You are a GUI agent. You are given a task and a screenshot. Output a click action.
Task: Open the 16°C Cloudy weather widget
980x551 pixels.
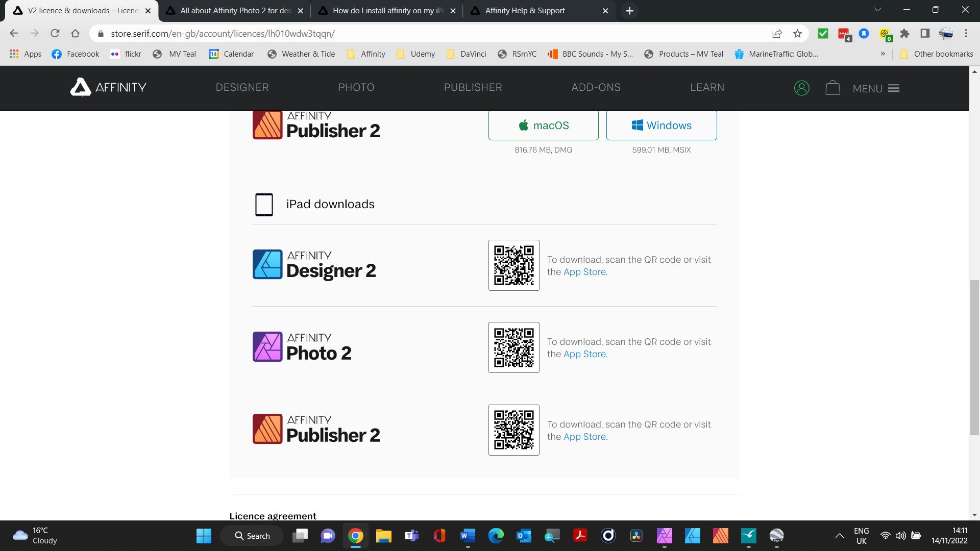point(35,536)
